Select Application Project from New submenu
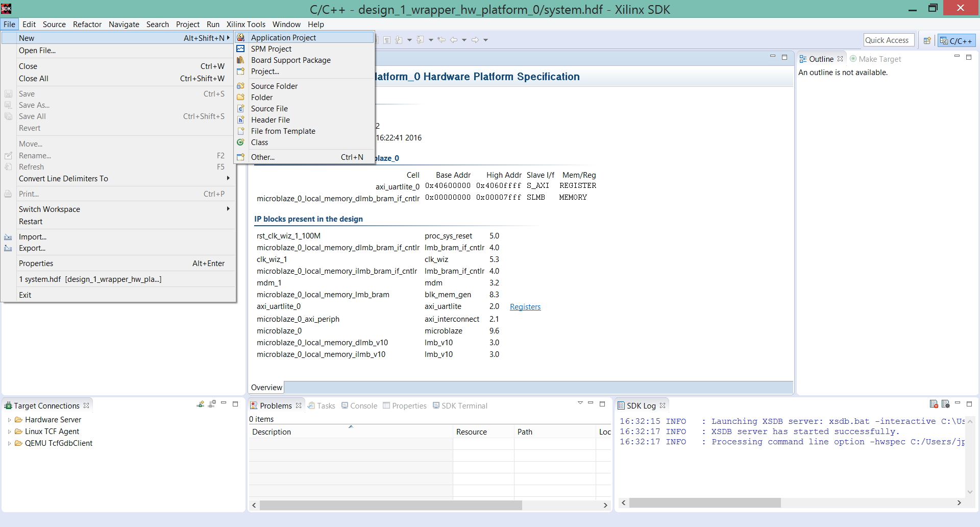Image resolution: width=980 pixels, height=527 pixels. (x=304, y=37)
